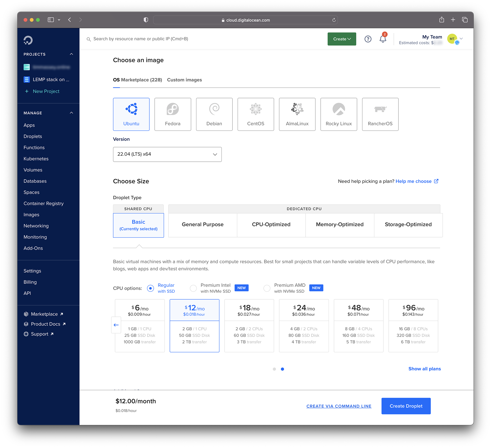Choose the $96/mo plan
Screen dimensions: 491x448
(413, 326)
